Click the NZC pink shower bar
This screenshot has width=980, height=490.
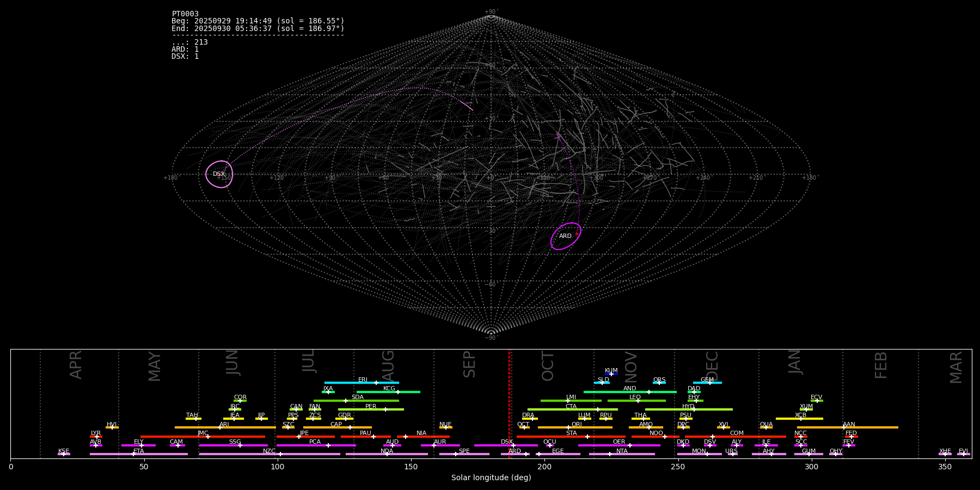click(x=269, y=454)
